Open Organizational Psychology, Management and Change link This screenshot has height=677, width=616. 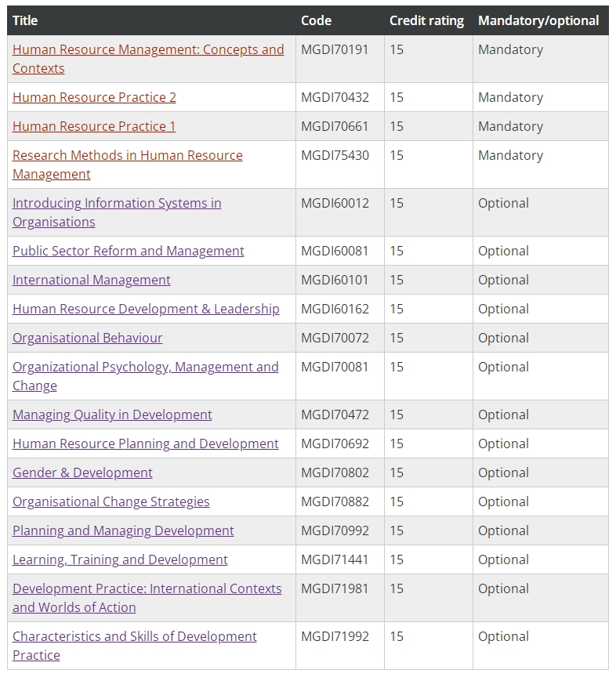click(x=145, y=367)
